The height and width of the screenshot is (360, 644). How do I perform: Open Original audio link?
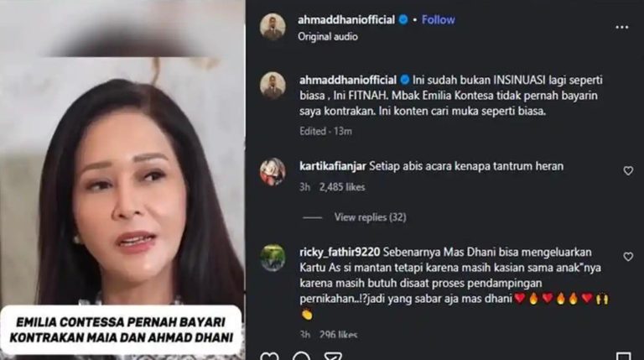pyautogui.click(x=328, y=37)
